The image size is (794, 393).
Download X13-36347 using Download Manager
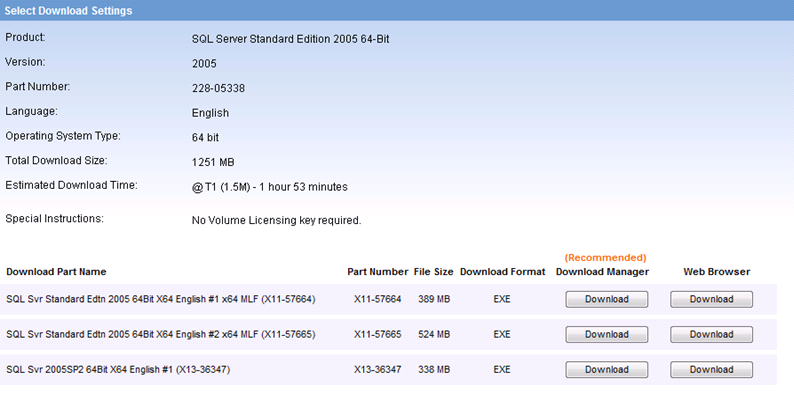[607, 370]
